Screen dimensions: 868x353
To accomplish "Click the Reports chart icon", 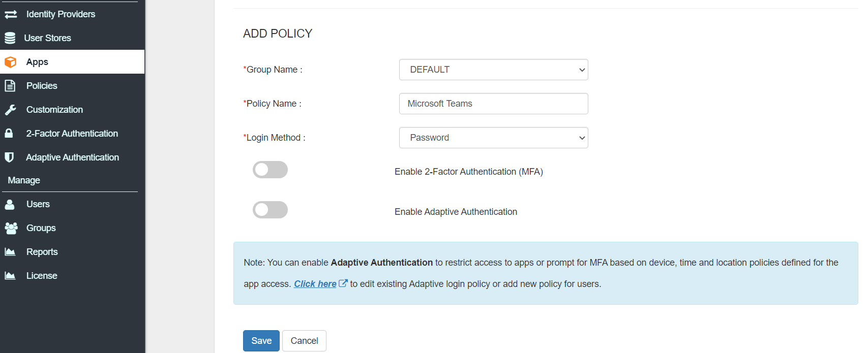I will click(x=10, y=252).
